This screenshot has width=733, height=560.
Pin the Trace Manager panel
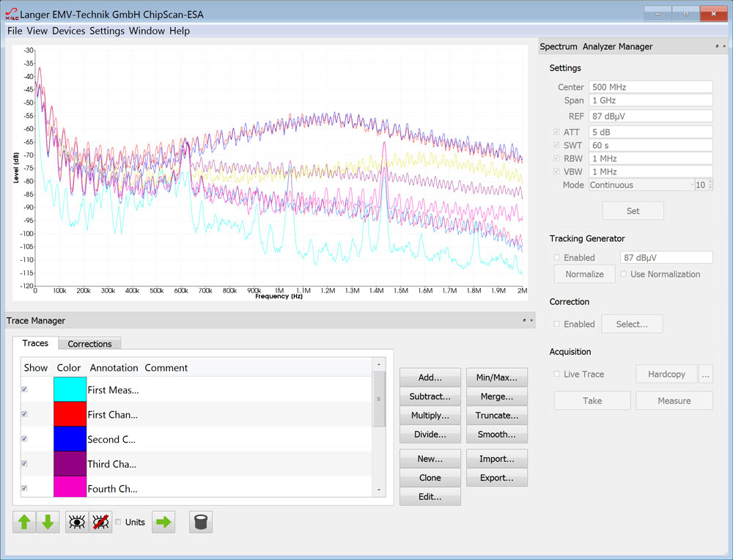pos(524,320)
